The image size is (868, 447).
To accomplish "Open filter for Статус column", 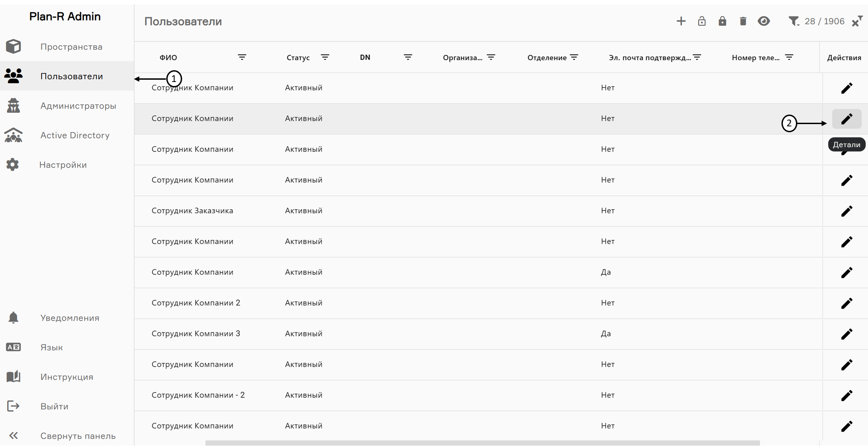I will click(325, 58).
